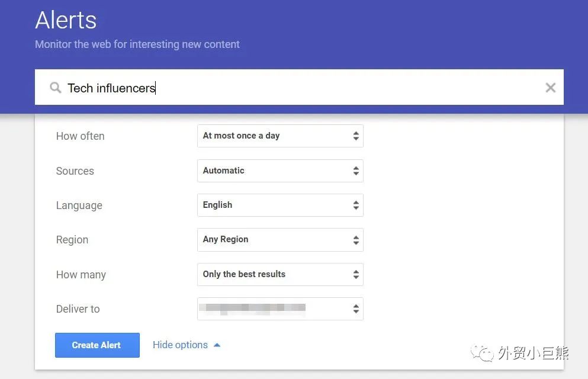Click the 'How often' label
Screen dimensions: 588x379
80,136
